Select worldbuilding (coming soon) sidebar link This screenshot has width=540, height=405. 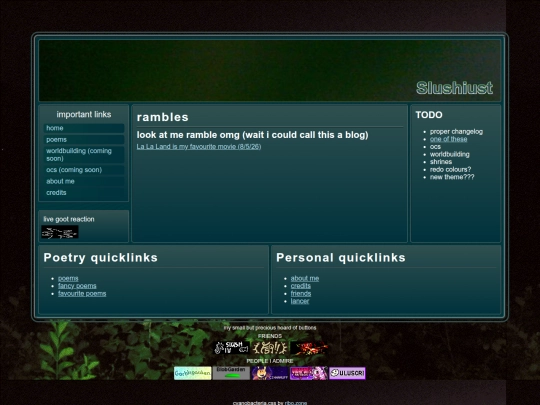pos(84,155)
